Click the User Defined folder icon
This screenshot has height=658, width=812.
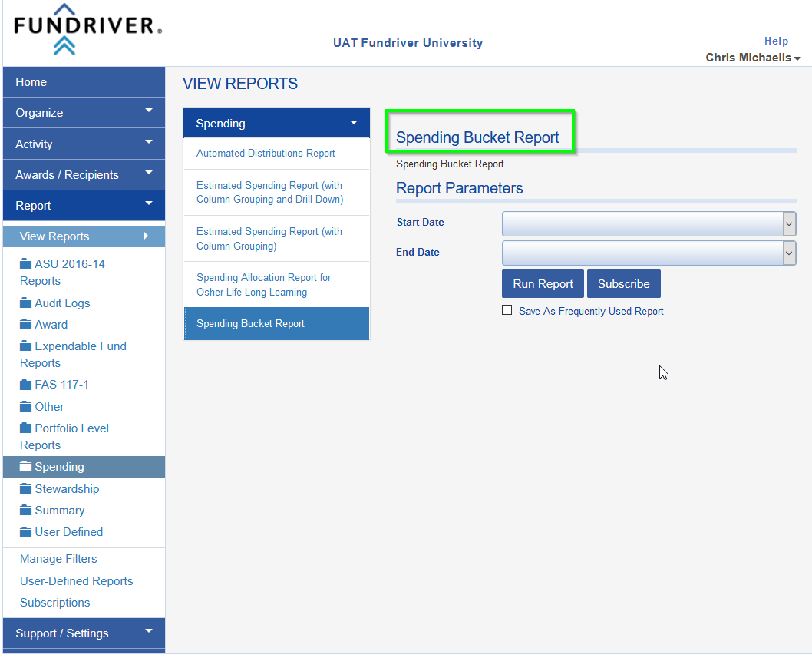(25, 531)
